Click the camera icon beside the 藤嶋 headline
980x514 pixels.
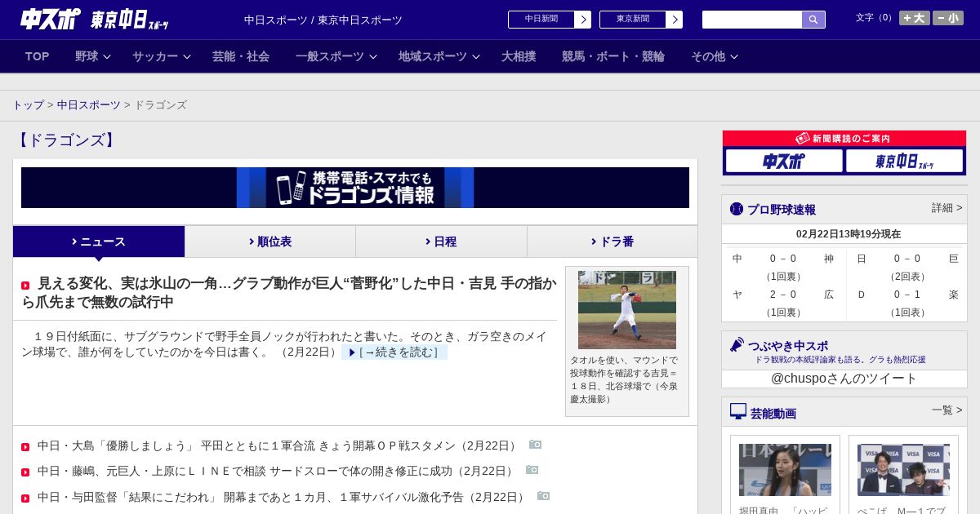pos(532,470)
